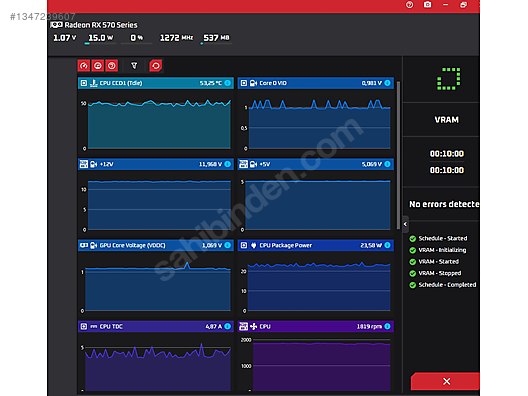The height and width of the screenshot is (396, 528).
Task: Click the green dashed test status icon
Action: tap(449, 79)
